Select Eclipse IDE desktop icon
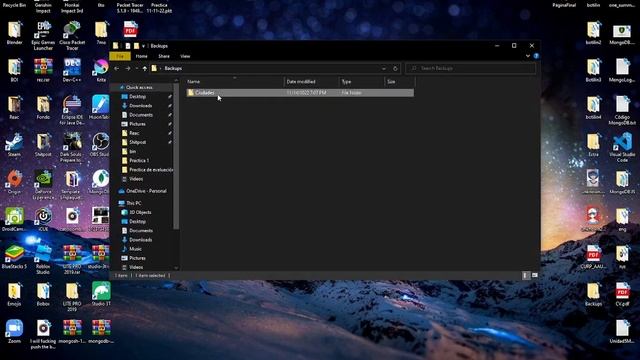Viewport: 640px width, 360px height. (x=72, y=110)
